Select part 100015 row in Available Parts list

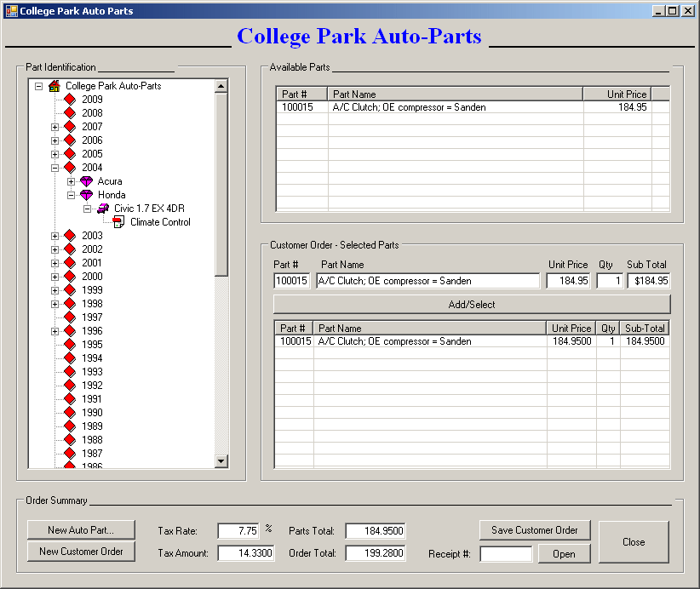point(473,107)
